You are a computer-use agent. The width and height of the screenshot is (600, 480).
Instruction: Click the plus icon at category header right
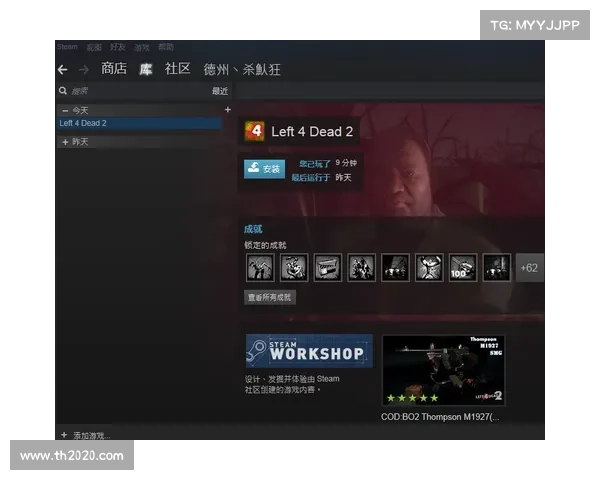(x=228, y=110)
